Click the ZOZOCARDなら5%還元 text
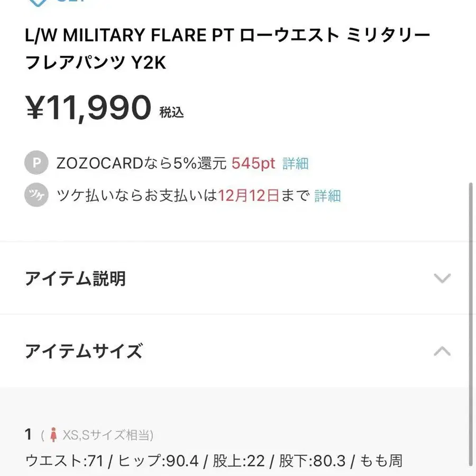Viewport: 476px width, 476px height. tap(141, 163)
